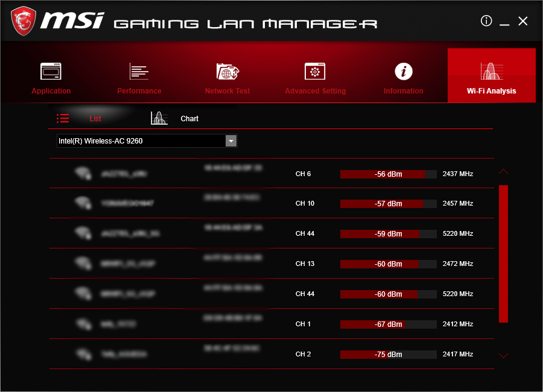Viewport: 543px width, 392px height.
Task: Open the Application tab icon
Action: click(51, 71)
